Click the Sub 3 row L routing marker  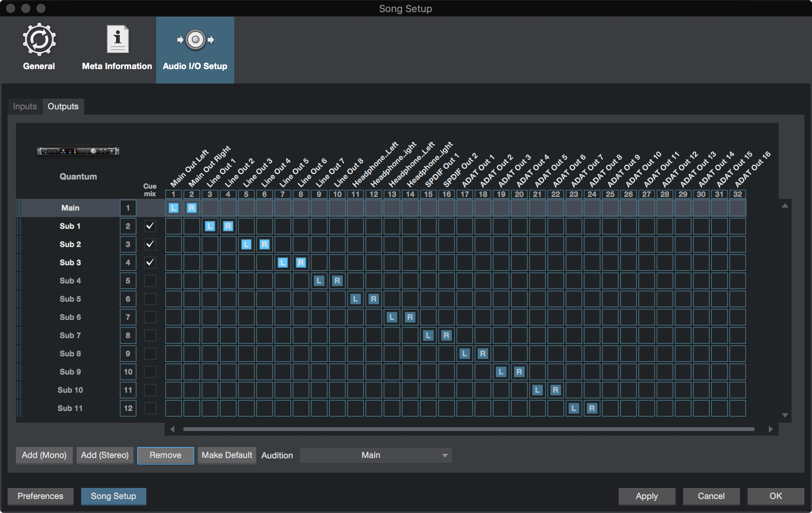tap(283, 263)
